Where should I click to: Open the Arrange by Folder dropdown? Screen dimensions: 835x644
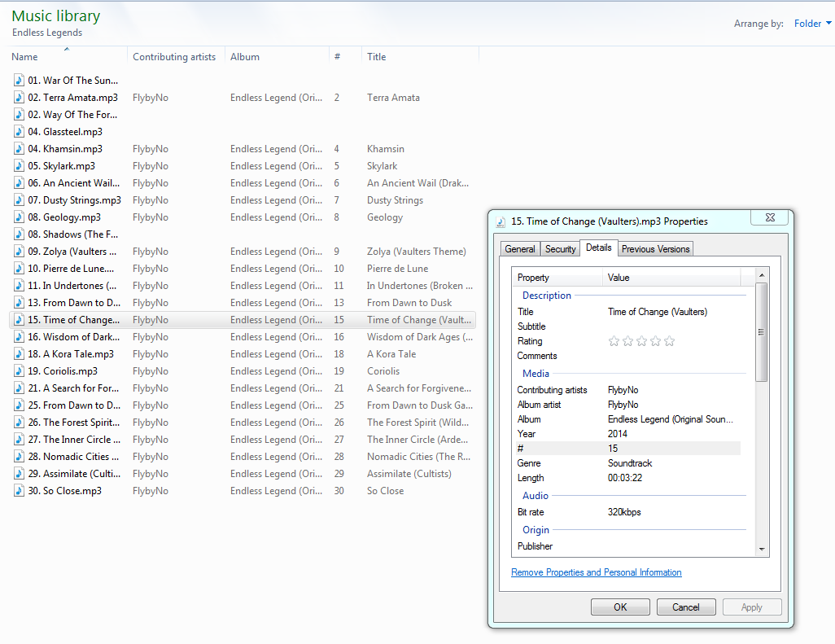click(813, 24)
